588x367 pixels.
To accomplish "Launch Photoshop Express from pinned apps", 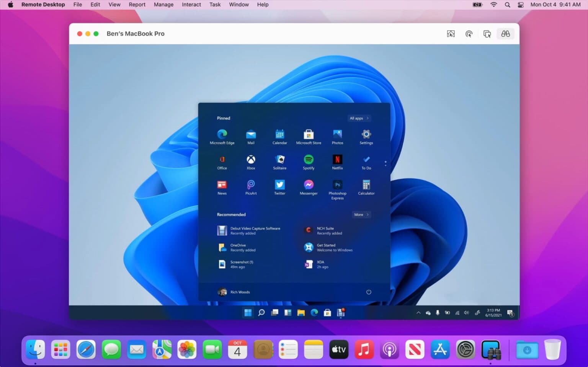I will [x=337, y=185].
